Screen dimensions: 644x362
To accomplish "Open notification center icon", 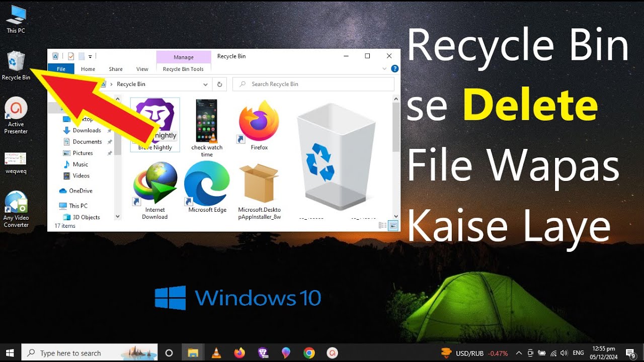I will pos(629,353).
